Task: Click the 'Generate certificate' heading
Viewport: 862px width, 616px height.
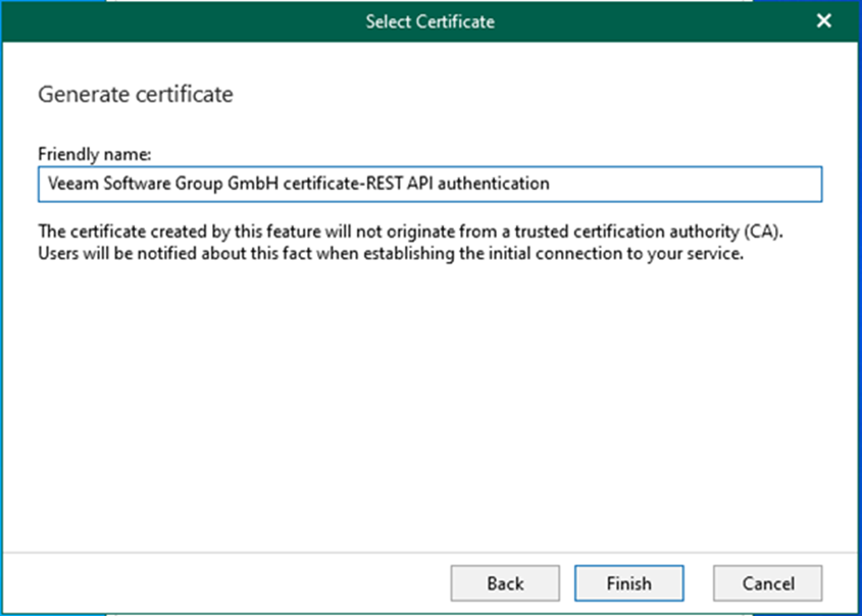Action: click(136, 94)
